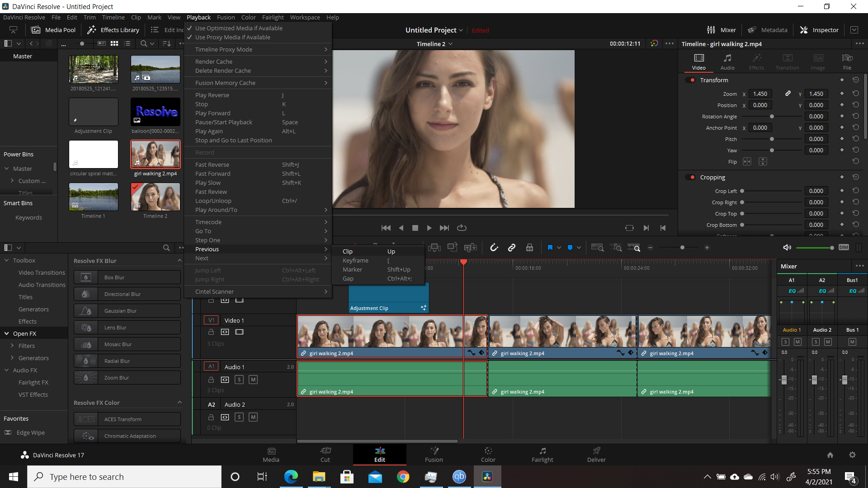
Task: Flip horizontal icon in Transform
Action: (x=747, y=162)
